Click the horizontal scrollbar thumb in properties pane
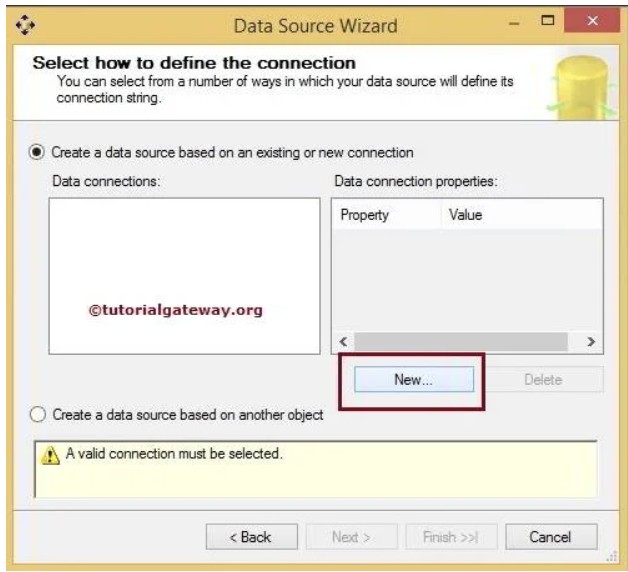The height and width of the screenshot is (572, 628). 461,342
